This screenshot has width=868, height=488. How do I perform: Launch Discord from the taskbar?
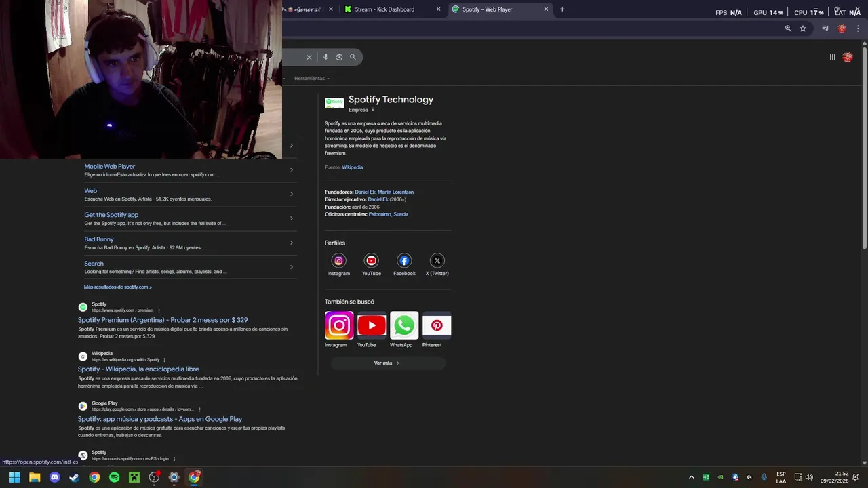(x=55, y=477)
